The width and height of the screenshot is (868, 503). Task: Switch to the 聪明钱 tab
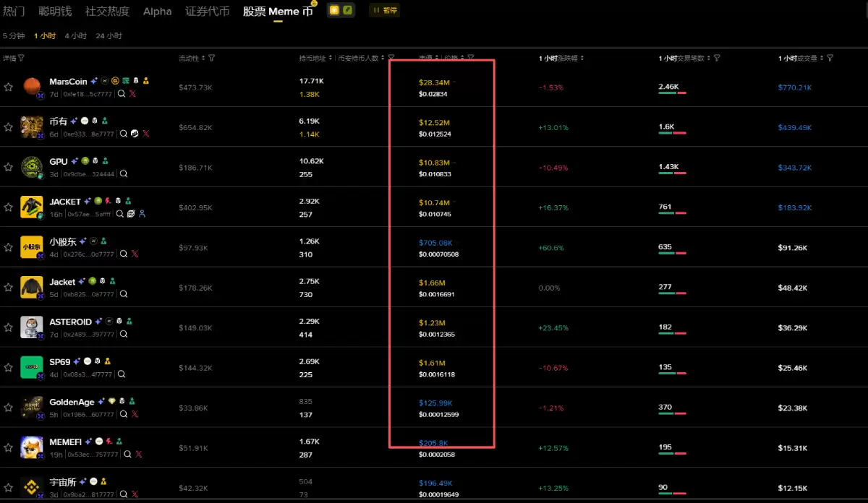pos(55,11)
